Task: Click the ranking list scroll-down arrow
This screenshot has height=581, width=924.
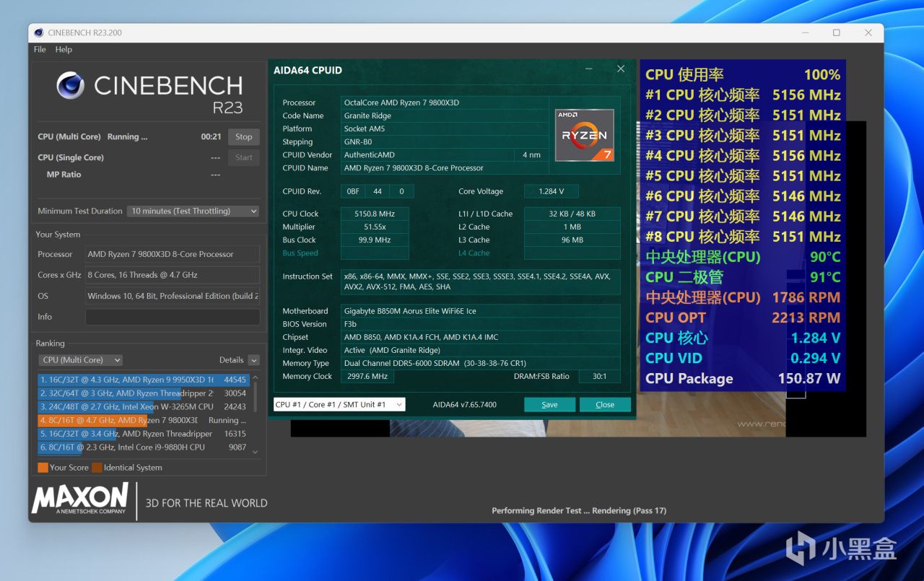Action: pos(255,450)
